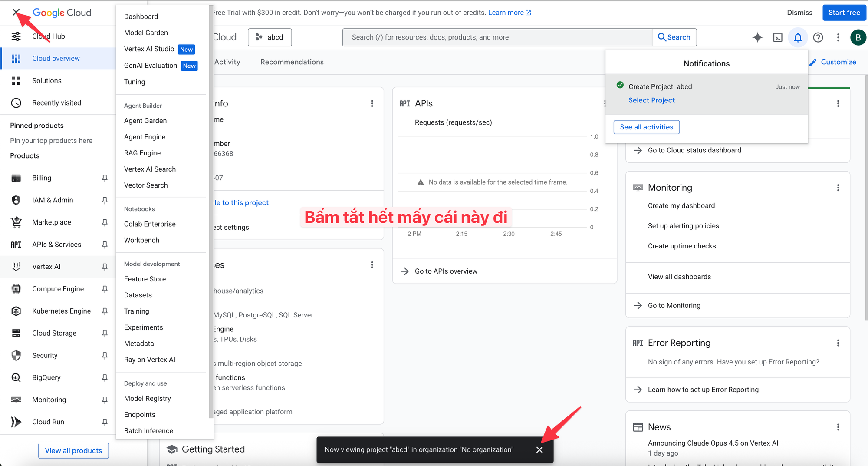Expand Monitoring card options menu
This screenshot has width=868, height=466.
point(838,188)
